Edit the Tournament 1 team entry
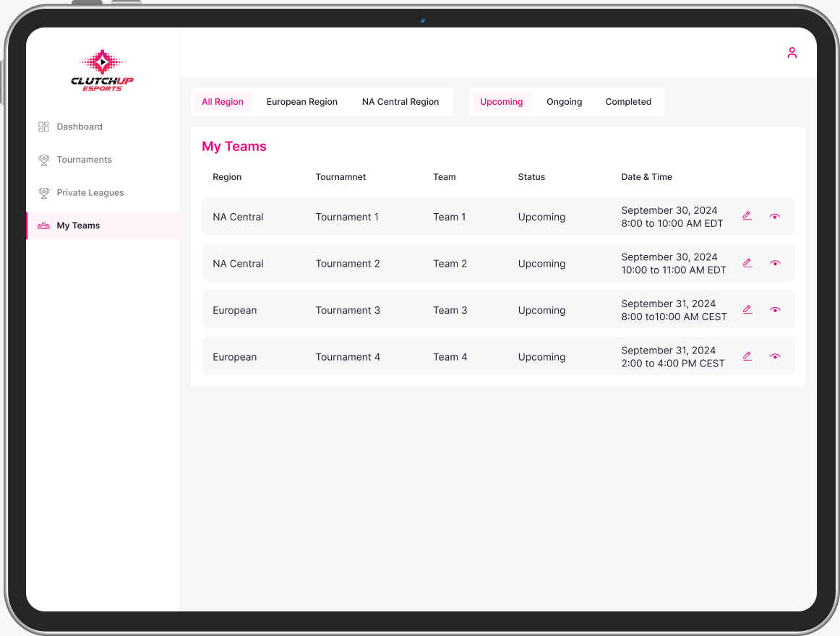 747,216
